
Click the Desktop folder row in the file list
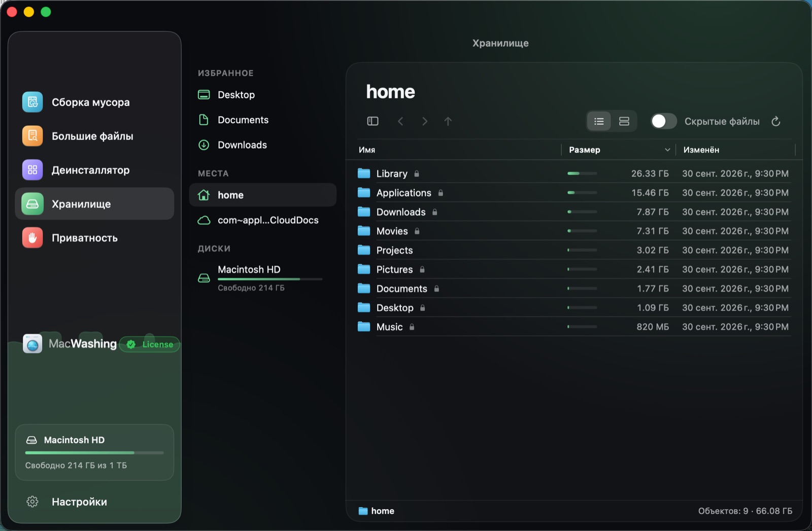point(574,308)
